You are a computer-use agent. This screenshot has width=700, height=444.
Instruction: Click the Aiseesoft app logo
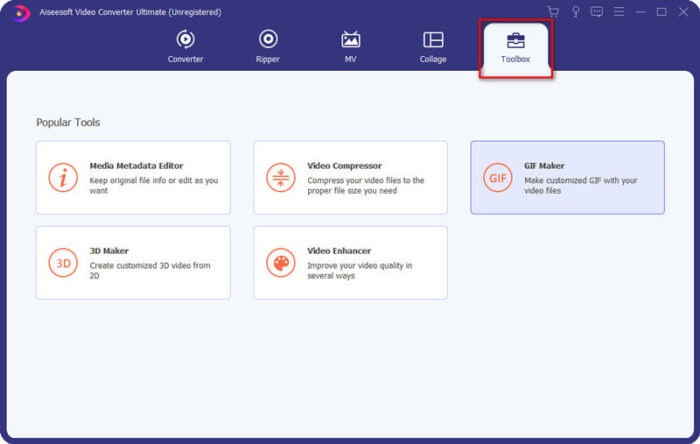pos(21,12)
